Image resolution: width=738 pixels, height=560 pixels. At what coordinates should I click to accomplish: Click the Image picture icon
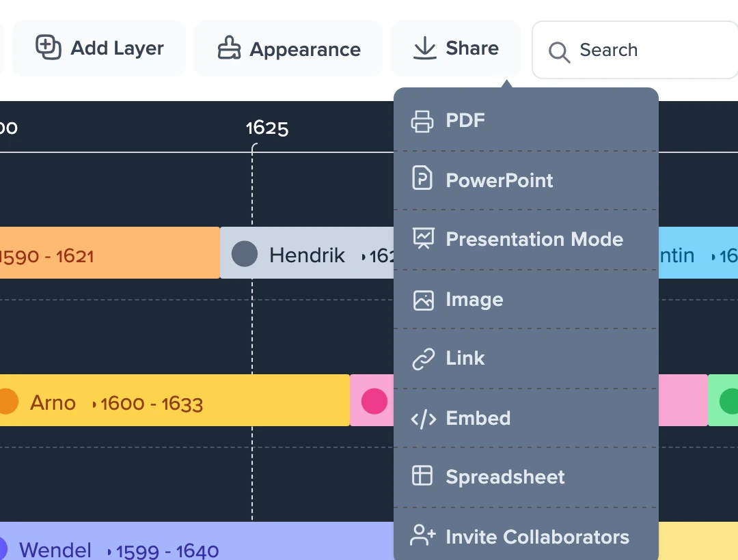pos(423,300)
